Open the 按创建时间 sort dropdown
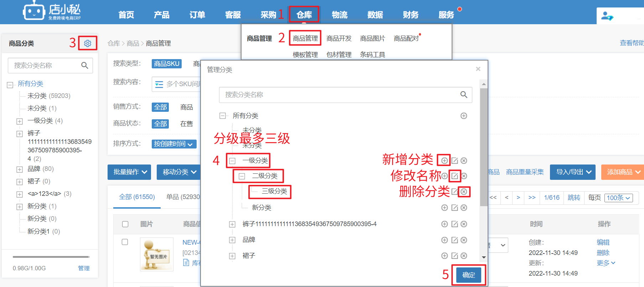The image size is (644, 287). 174,144
